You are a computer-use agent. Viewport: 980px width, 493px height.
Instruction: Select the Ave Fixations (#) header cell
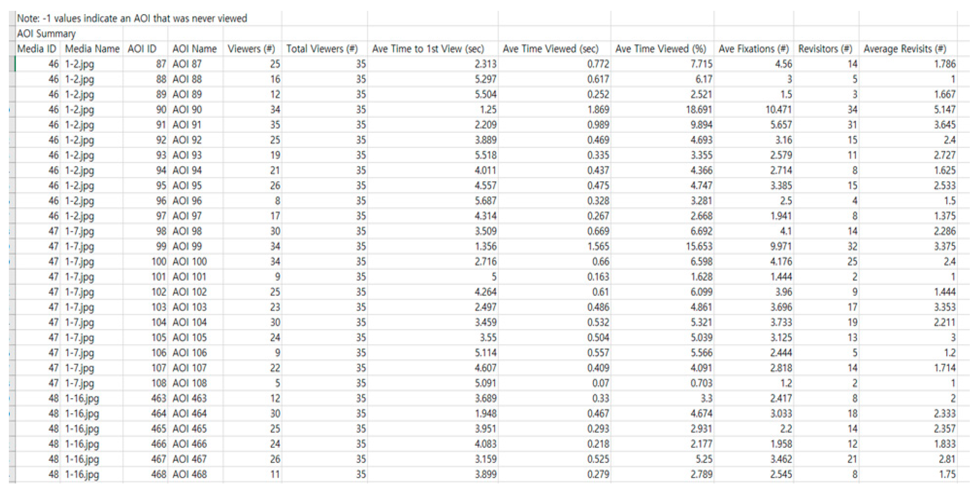coord(754,49)
